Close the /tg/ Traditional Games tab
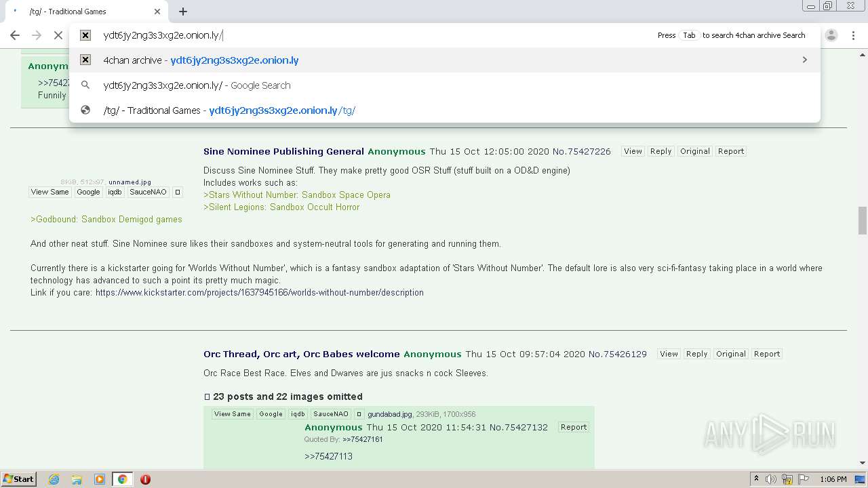 (x=157, y=12)
